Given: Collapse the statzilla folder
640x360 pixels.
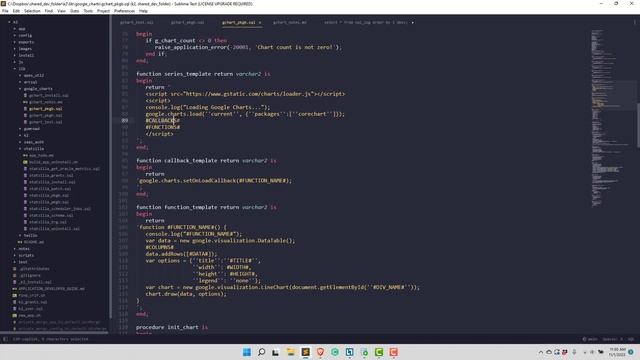Looking at the screenshot, I should click(20, 149).
